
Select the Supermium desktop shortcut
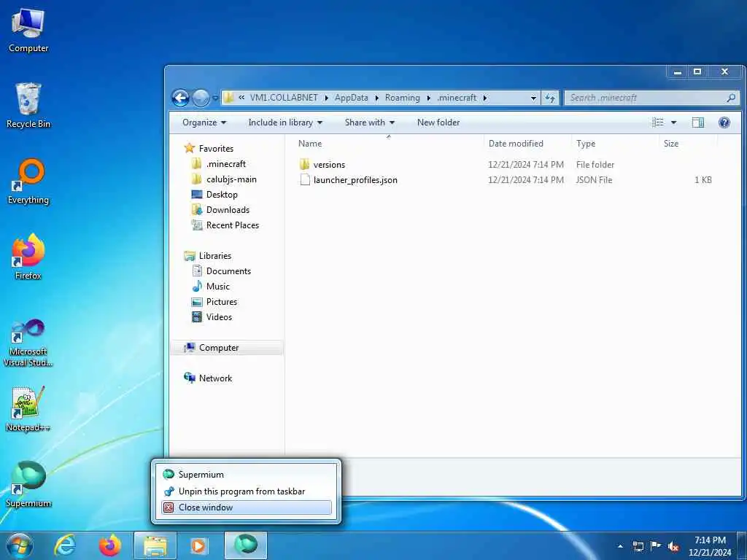28,484
